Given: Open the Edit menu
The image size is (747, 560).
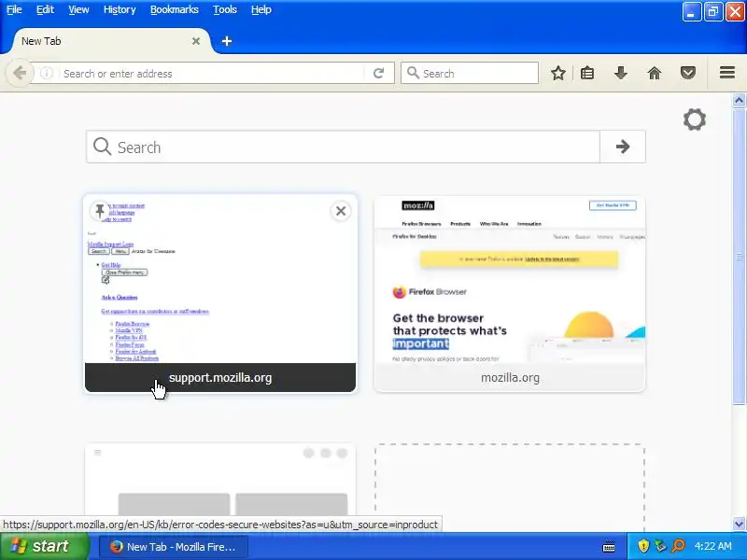Looking at the screenshot, I should click(x=45, y=9).
